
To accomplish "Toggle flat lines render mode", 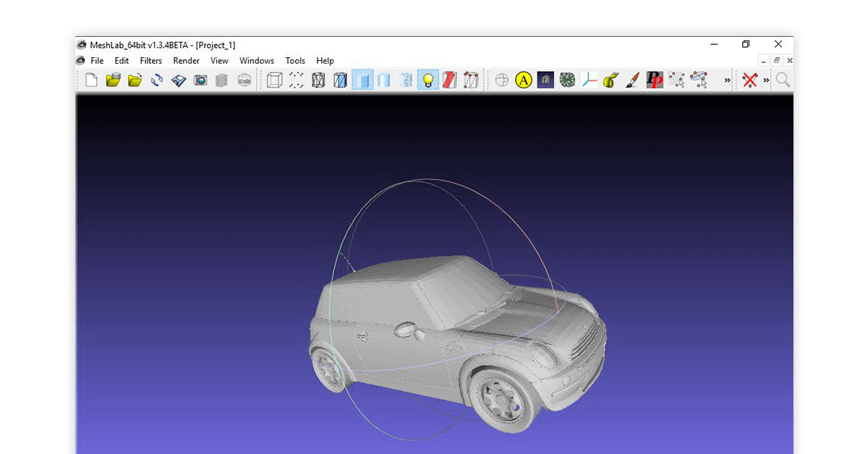I will [362, 80].
